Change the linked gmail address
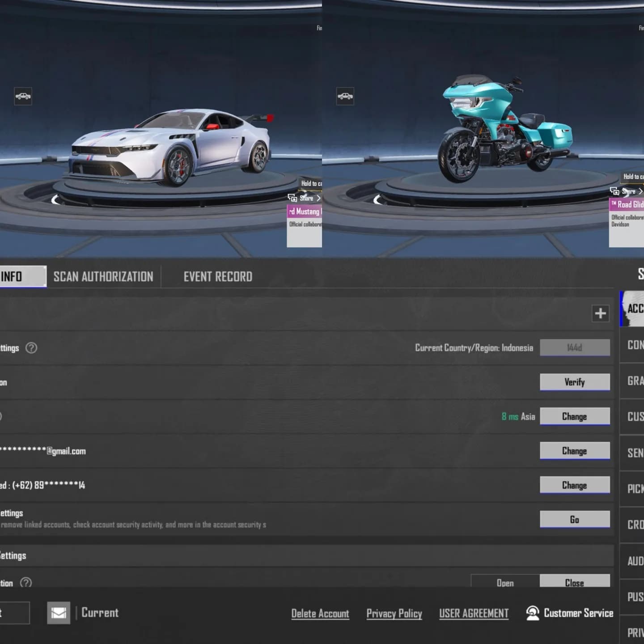Viewport: 644px width, 644px height. click(575, 451)
